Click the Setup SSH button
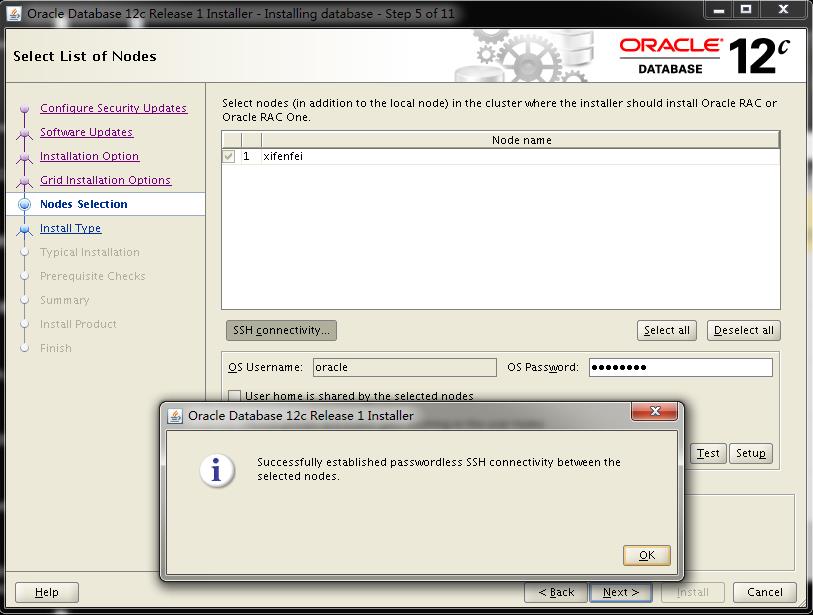 [x=751, y=453]
